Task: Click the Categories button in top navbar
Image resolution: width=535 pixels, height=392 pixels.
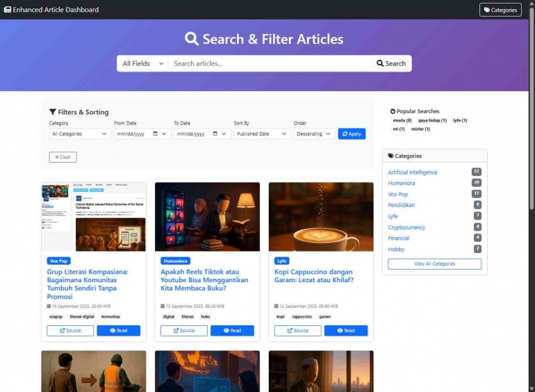Action: 500,10
